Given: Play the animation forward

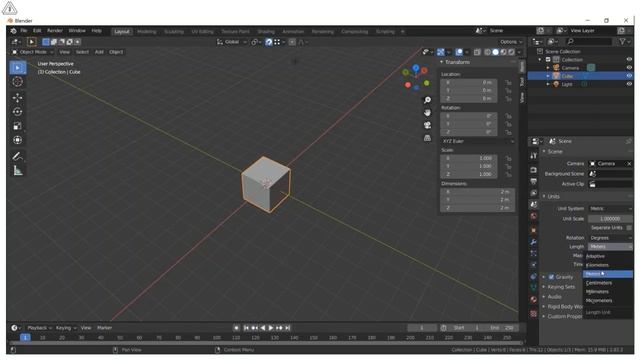Looking at the screenshot, I should click(271, 328).
